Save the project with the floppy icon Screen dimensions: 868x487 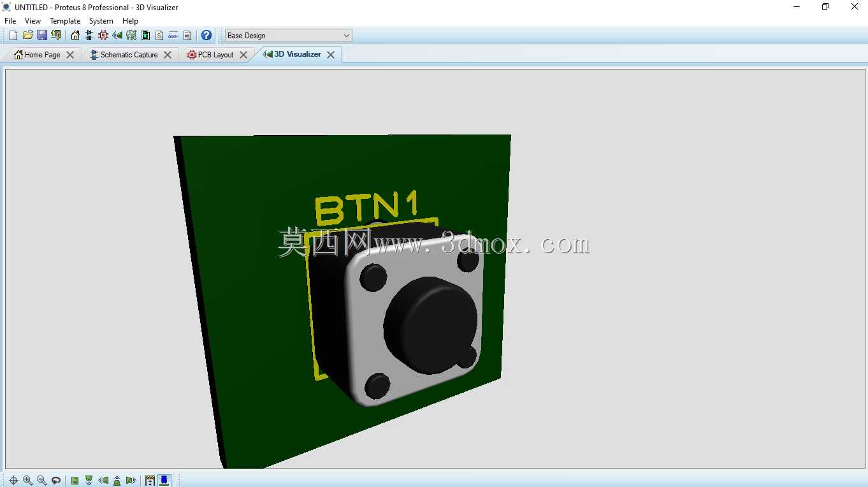click(x=41, y=35)
